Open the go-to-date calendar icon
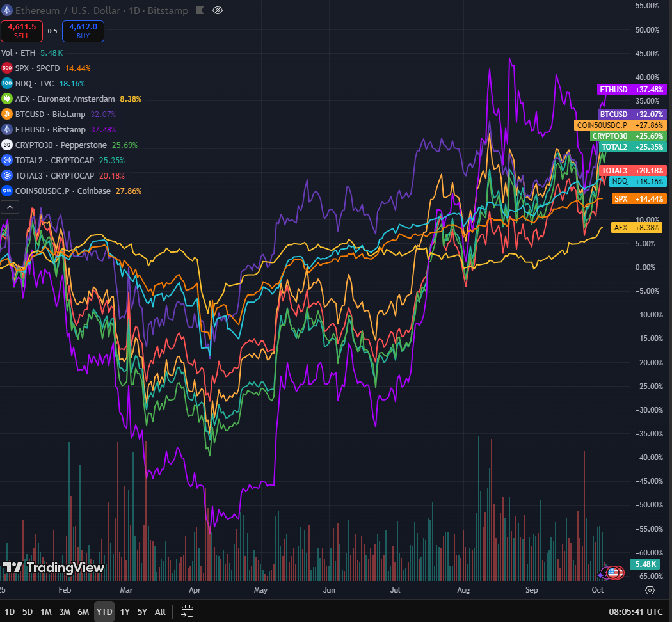The image size is (672, 622). coord(188,611)
